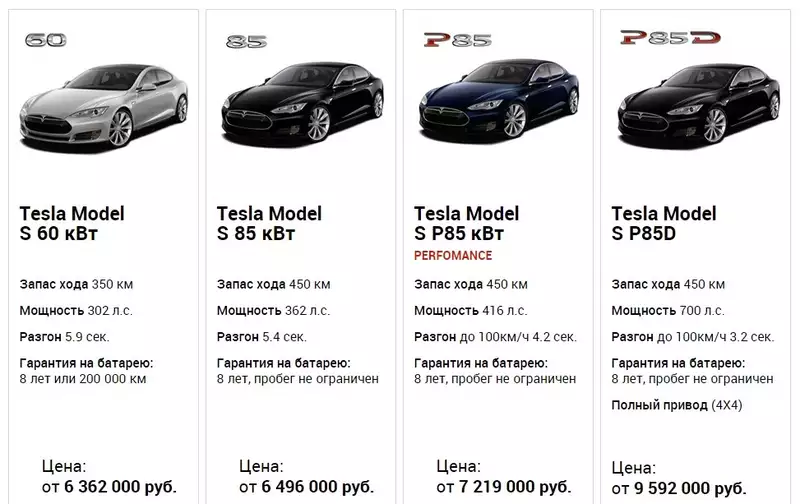Click the 8 лет или 200 000 км warranty text
Screen dimensions: 800x504
tap(83, 379)
